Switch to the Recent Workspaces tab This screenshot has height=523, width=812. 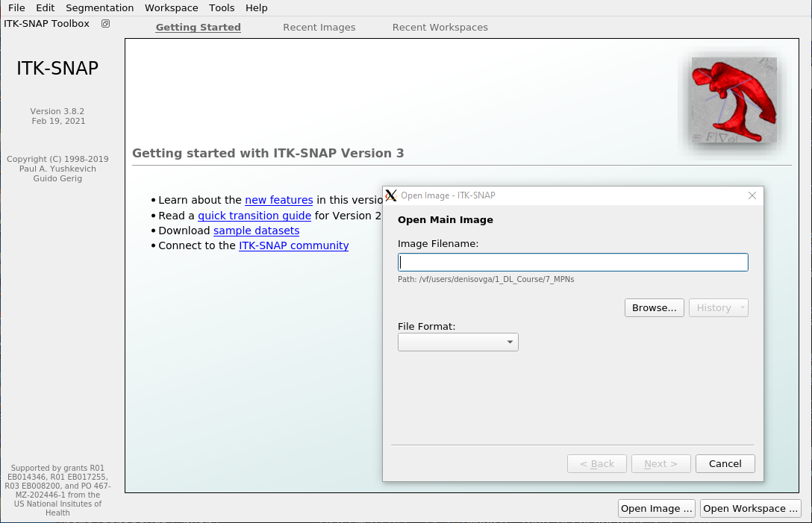440,28
